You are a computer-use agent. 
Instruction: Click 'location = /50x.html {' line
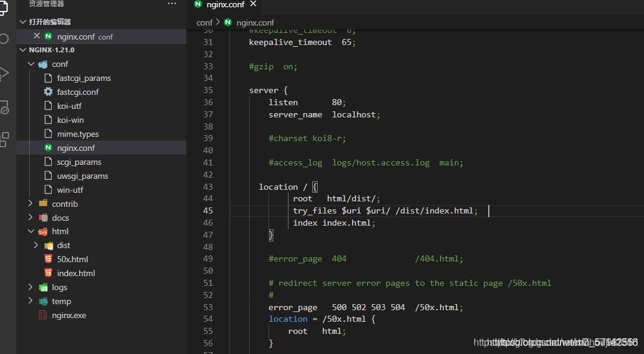pyautogui.click(x=322, y=319)
